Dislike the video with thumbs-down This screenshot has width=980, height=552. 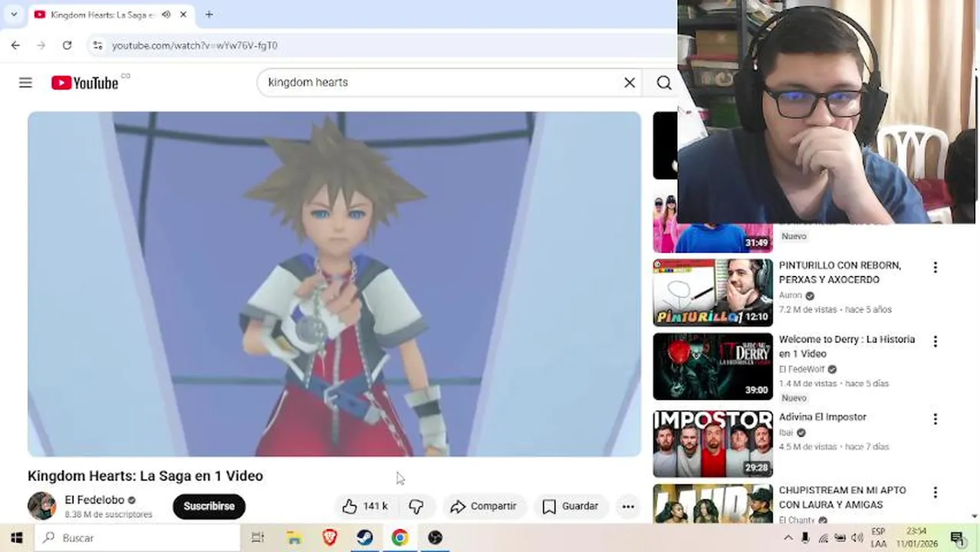416,506
